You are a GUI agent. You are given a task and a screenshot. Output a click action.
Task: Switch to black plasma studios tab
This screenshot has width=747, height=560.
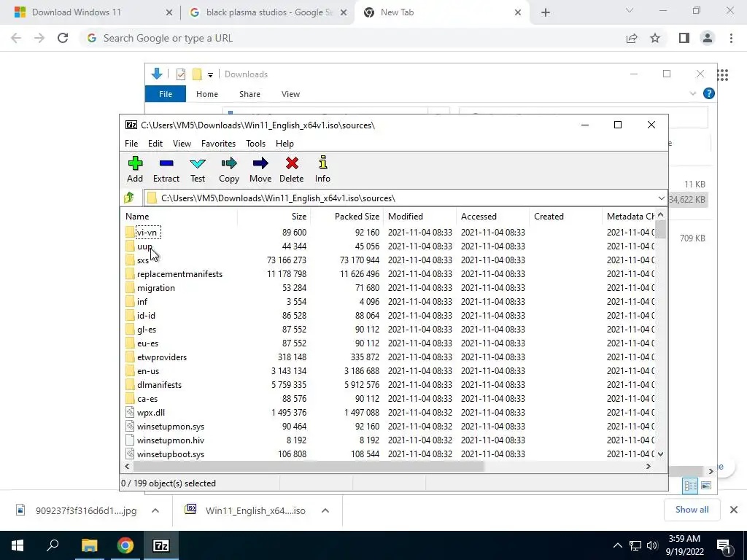268,12
